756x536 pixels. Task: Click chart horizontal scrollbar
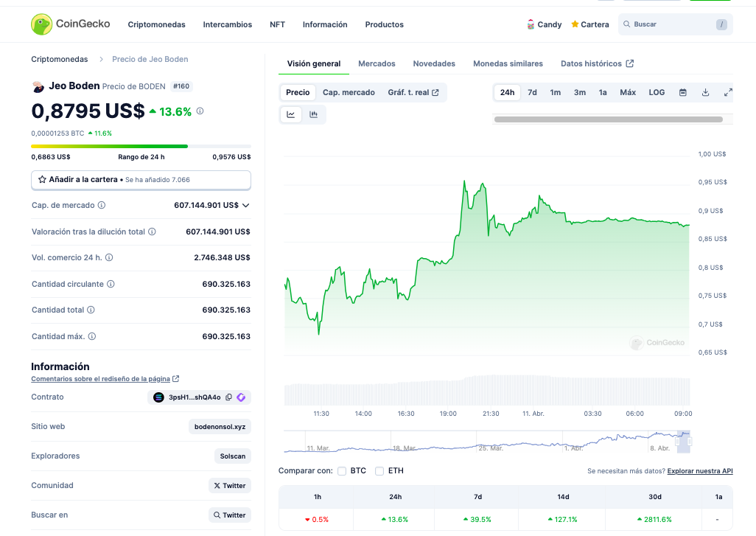(x=609, y=119)
